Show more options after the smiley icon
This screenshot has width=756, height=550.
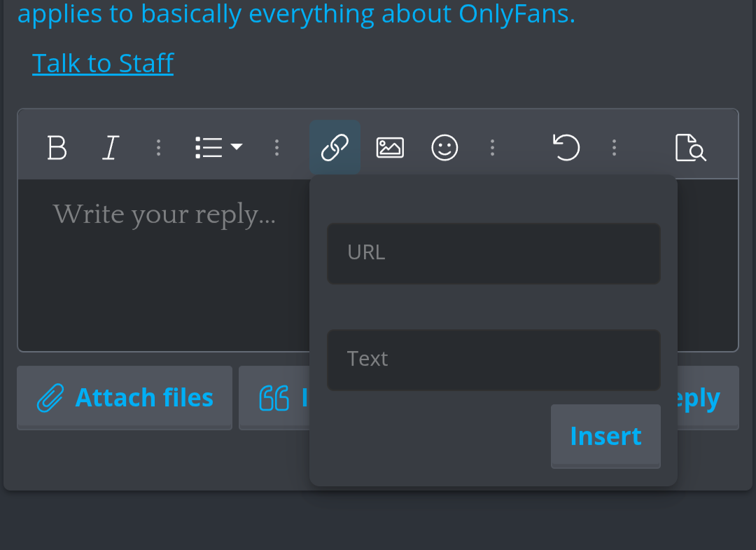(492, 147)
